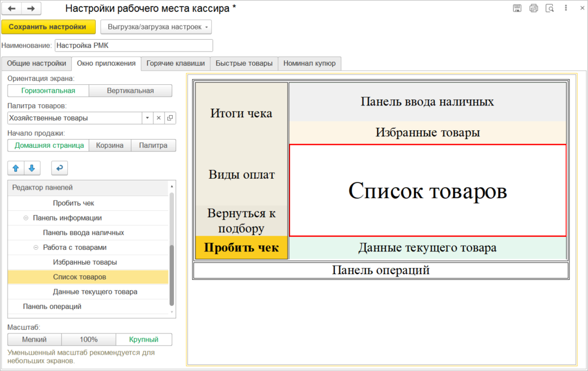The height and width of the screenshot is (371, 588).
Task: Click the floppy disk save icon
Action: pyautogui.click(x=517, y=8)
